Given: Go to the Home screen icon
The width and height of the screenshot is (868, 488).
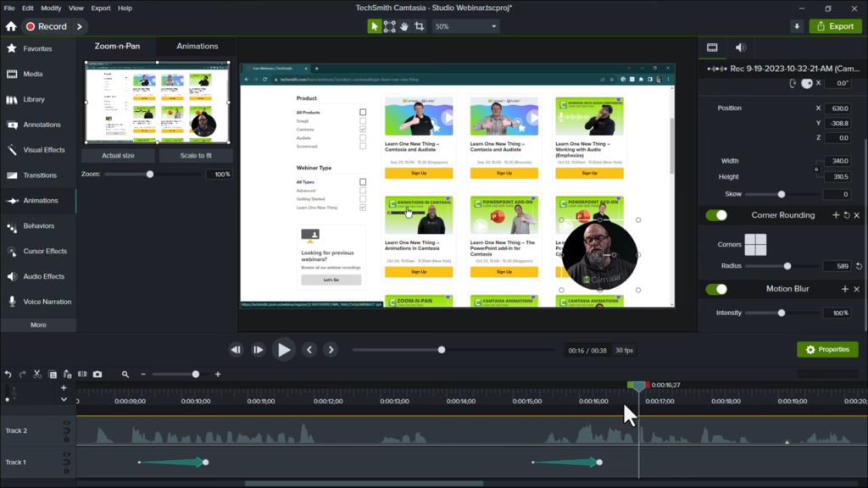Looking at the screenshot, I should [11, 26].
